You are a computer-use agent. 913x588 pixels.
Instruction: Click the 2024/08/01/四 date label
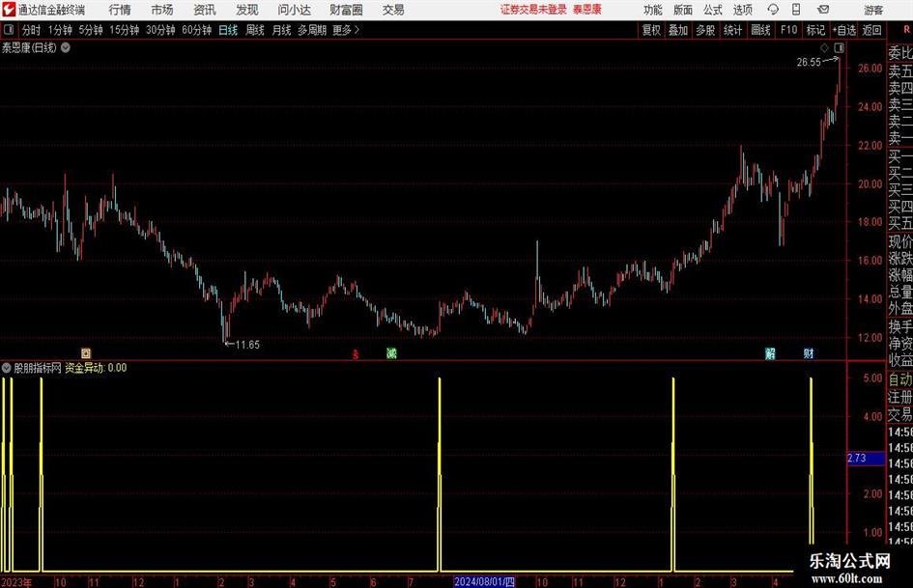[x=484, y=581]
